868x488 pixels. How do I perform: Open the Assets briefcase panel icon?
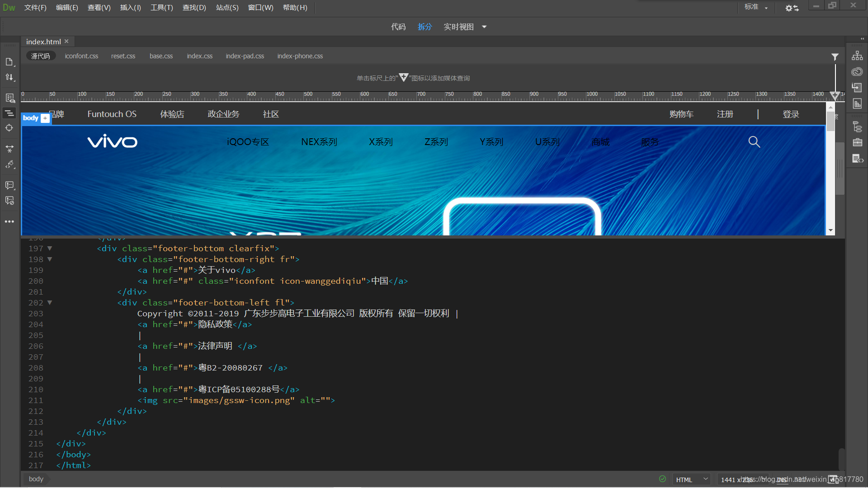(x=857, y=142)
